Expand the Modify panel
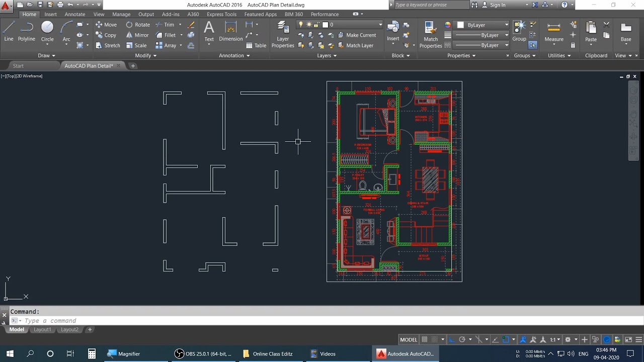Viewport: 644px width, 362px height. 146,56
